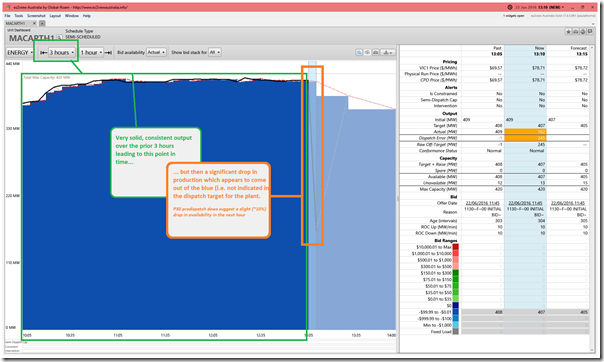Open the ENERGY commodity dropdown

tap(20, 52)
